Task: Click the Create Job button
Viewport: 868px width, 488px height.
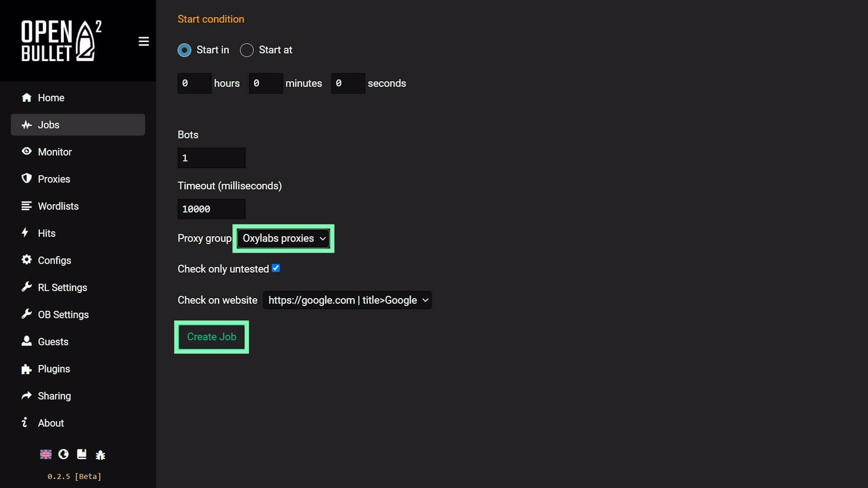Action: pyautogui.click(x=212, y=337)
